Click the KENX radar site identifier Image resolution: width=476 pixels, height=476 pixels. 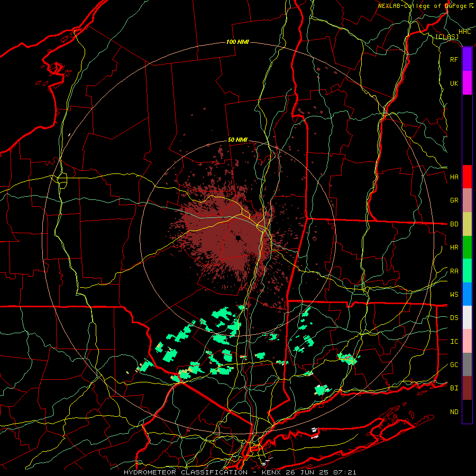point(272,472)
